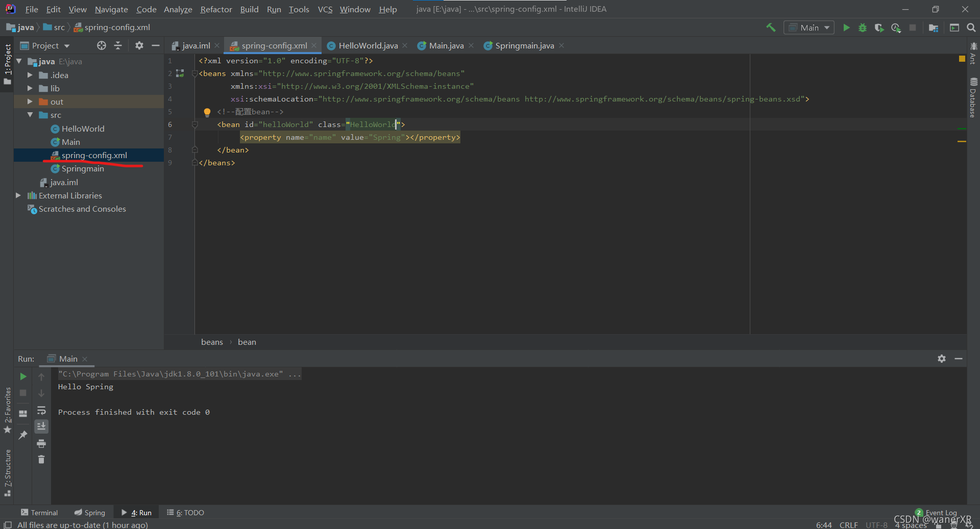Hide the Run panel with minus icon

point(959,359)
